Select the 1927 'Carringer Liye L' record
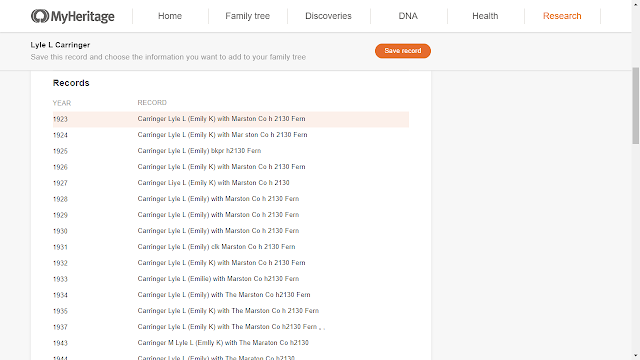 point(213,182)
